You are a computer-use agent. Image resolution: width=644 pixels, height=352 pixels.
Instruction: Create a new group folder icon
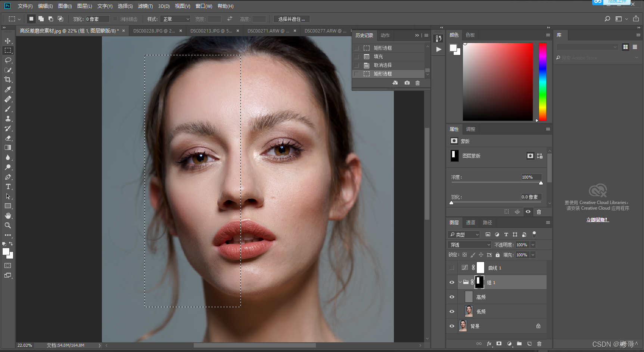(x=519, y=344)
